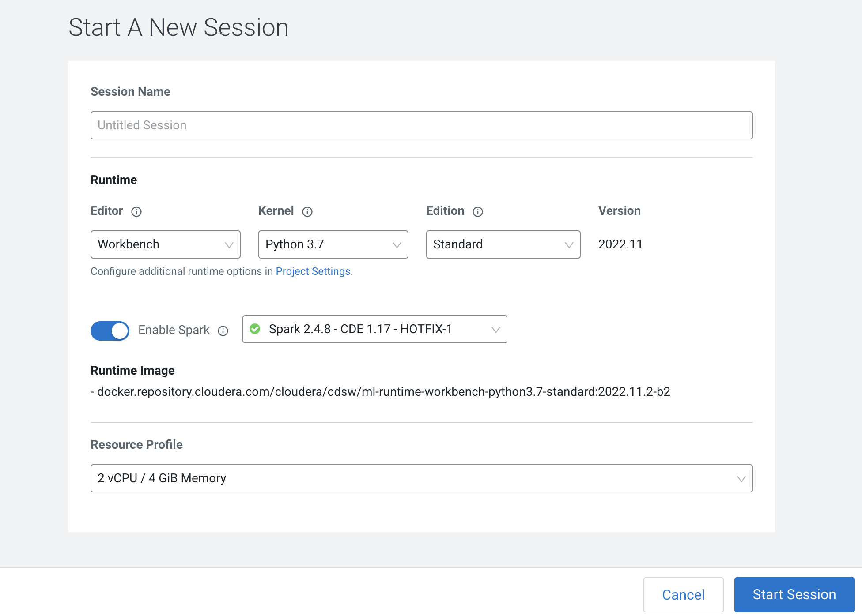
Task: Open the Kernel Python 3.7 dropdown
Action: [x=333, y=244]
